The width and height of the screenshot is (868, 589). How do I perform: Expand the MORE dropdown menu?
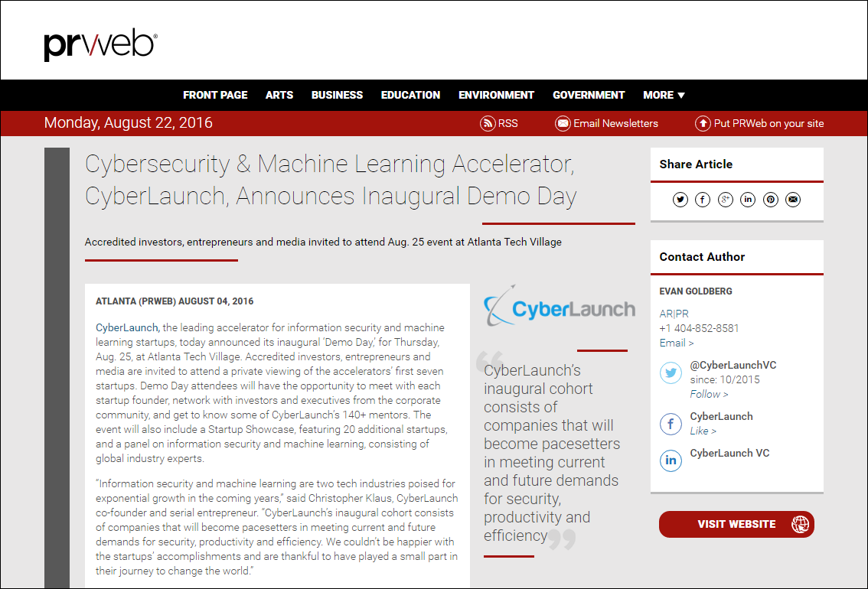664,95
